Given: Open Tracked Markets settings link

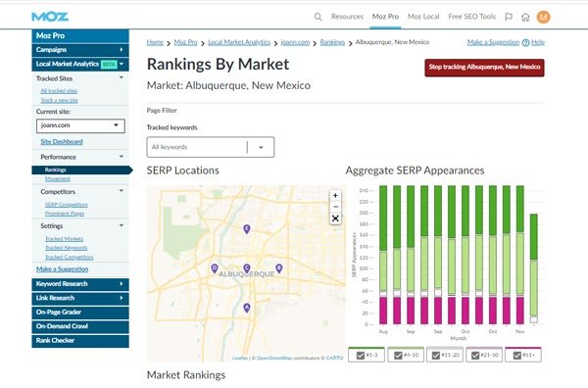Looking at the screenshot, I should pos(64,239).
